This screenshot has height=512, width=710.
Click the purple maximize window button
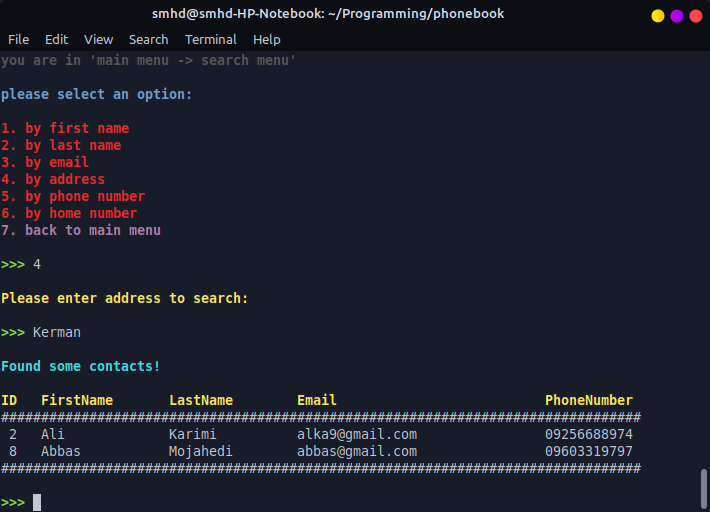click(676, 16)
